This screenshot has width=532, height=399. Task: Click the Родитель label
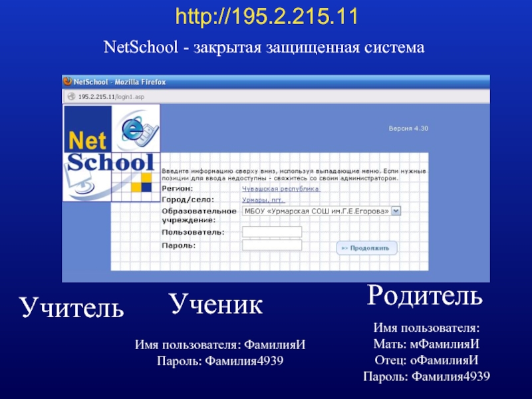click(x=424, y=295)
